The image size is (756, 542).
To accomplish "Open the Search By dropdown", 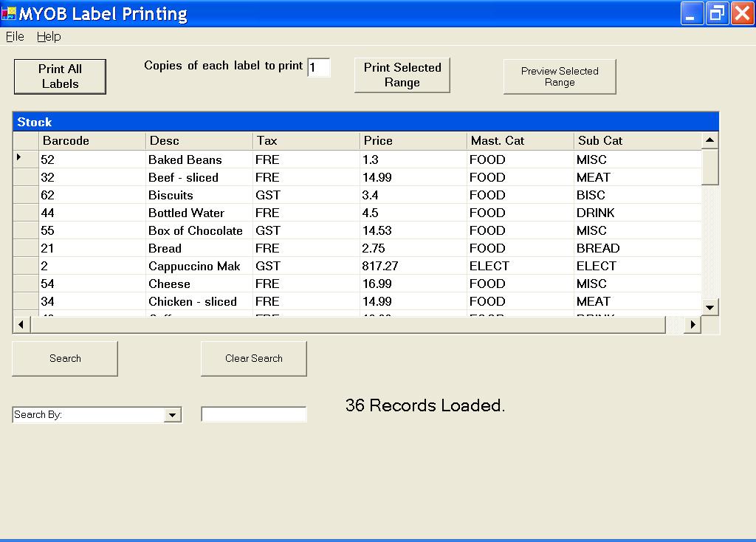I will 172,415.
